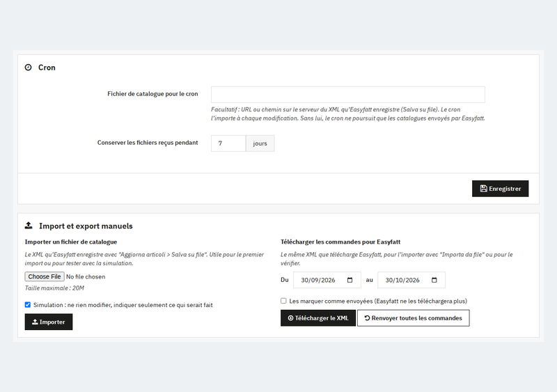Click Fichier de catalogue pour le cron label
The width and height of the screenshot is (557, 392).
tap(152, 94)
